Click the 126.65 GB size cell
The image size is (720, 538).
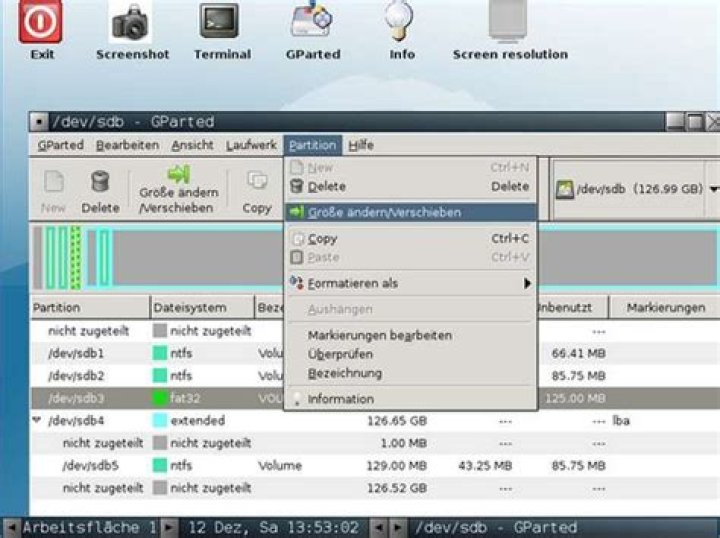pos(397,420)
